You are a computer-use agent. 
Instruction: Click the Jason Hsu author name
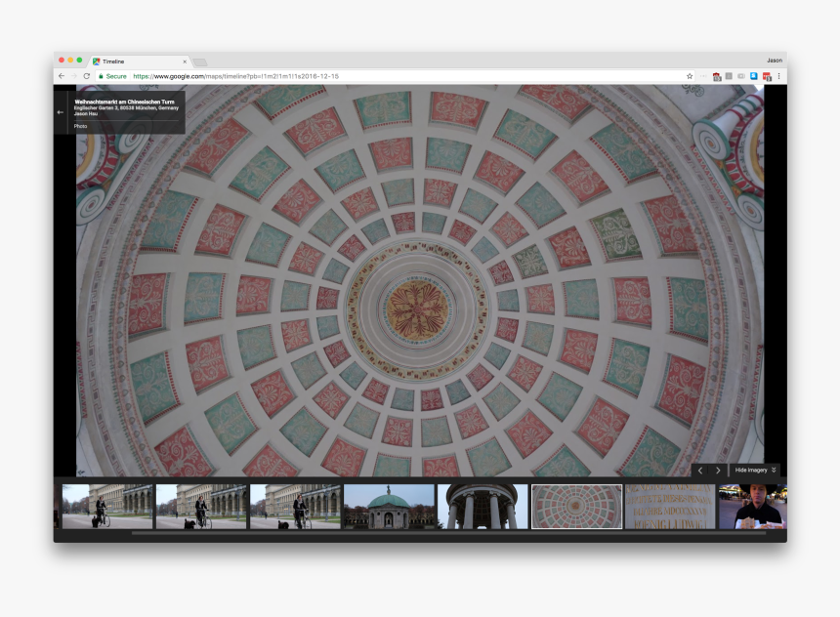86,113
